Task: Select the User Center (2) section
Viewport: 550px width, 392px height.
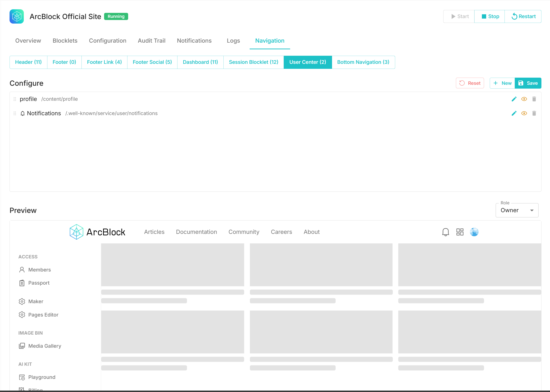Action: (308, 62)
